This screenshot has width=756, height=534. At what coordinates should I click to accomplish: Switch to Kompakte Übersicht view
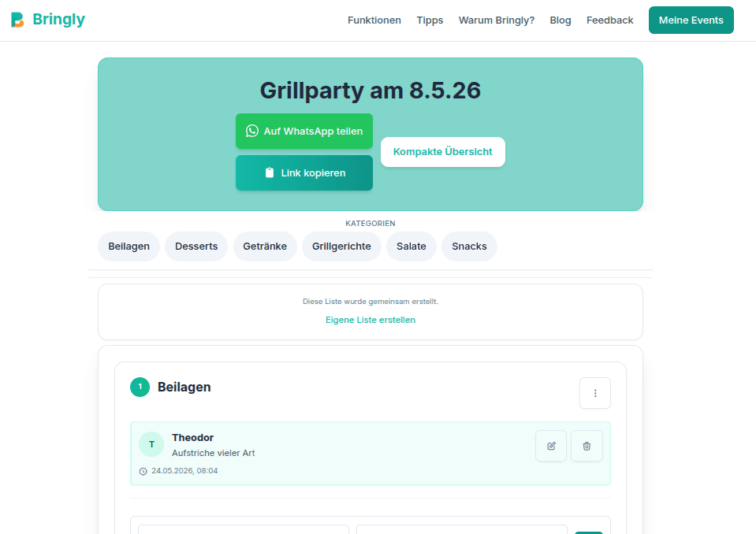pyautogui.click(x=442, y=152)
